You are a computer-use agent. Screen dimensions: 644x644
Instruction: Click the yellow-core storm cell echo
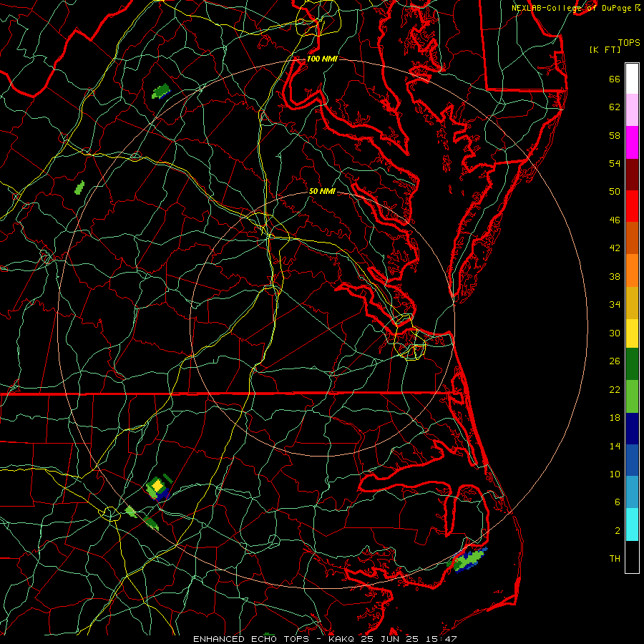click(159, 488)
